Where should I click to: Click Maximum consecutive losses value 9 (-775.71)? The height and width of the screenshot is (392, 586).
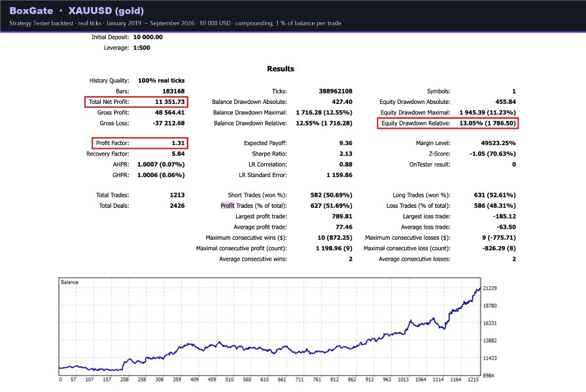tap(499, 237)
